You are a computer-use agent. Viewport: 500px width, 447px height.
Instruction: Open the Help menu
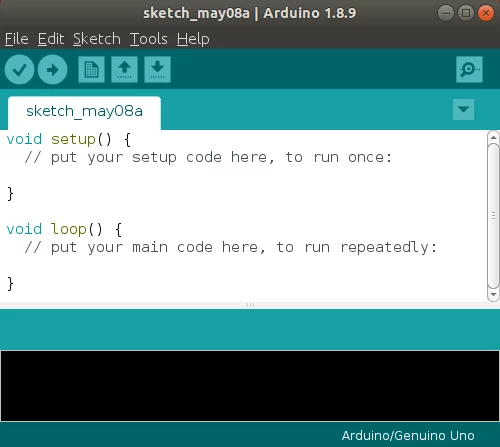coord(193,39)
